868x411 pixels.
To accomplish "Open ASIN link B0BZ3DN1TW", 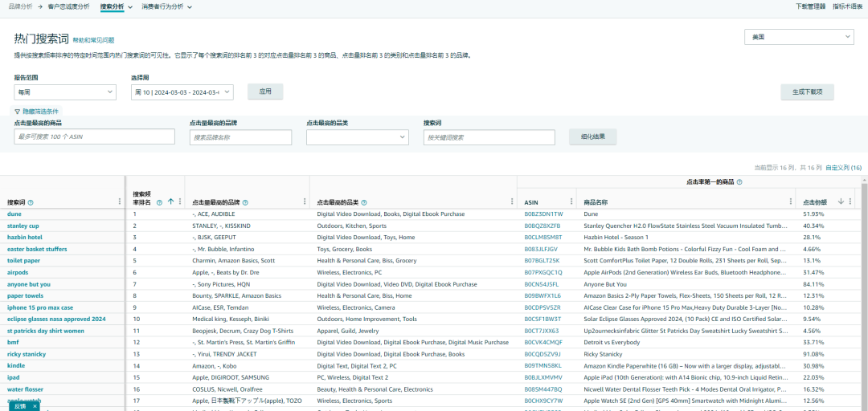I will coord(543,214).
